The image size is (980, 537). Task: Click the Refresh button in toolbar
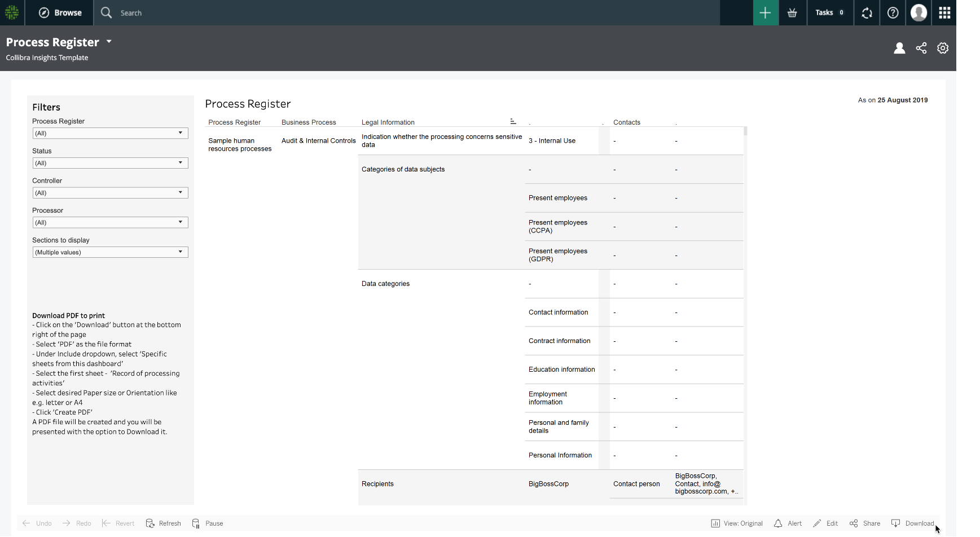pyautogui.click(x=164, y=523)
